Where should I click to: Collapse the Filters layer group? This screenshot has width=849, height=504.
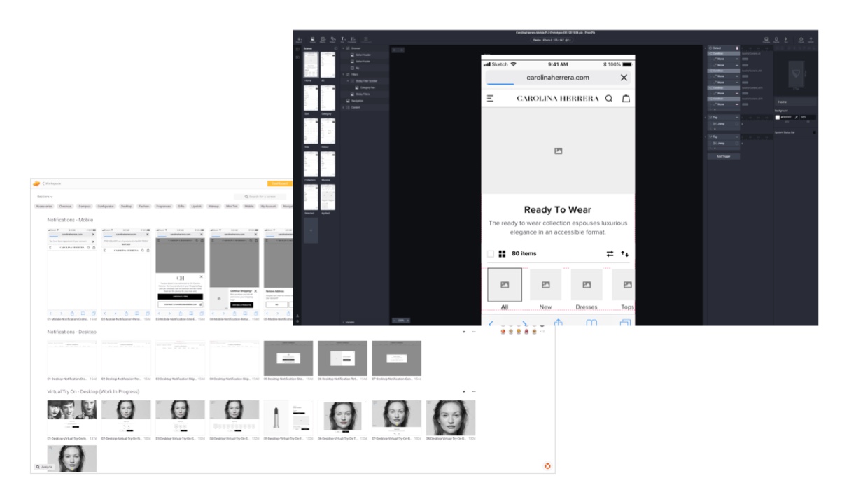pyautogui.click(x=344, y=74)
